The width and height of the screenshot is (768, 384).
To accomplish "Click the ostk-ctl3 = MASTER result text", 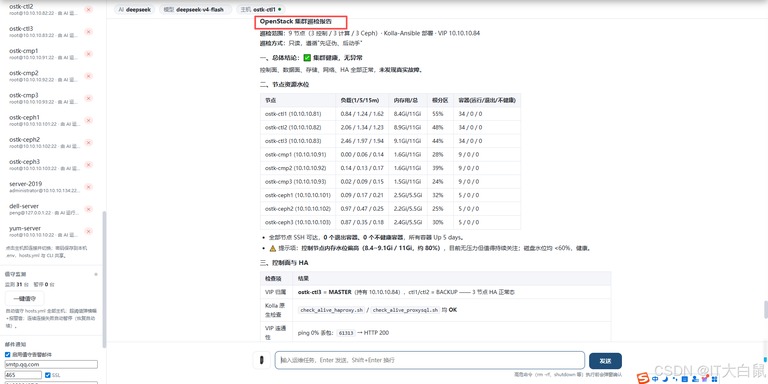I will 324,292.
